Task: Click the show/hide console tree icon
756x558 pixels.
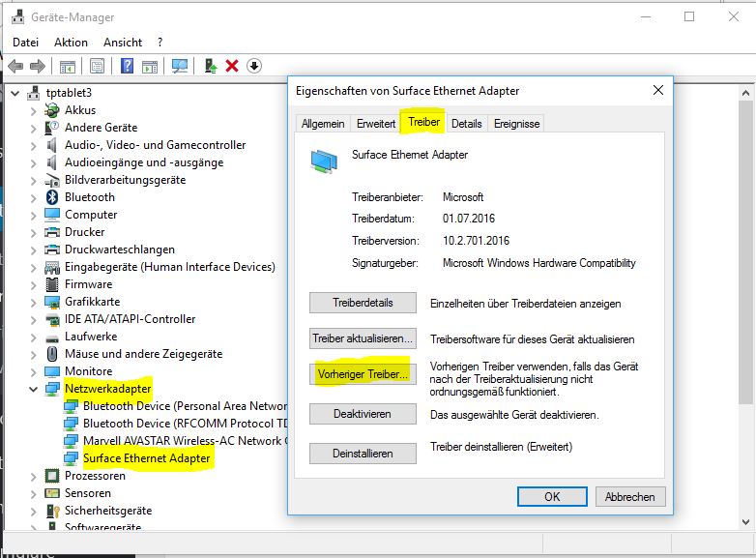Action: pyautogui.click(x=68, y=66)
